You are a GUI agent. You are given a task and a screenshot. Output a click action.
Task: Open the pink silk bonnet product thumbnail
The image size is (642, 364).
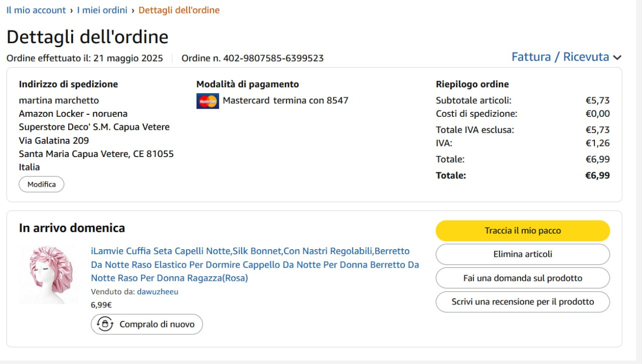(49, 274)
